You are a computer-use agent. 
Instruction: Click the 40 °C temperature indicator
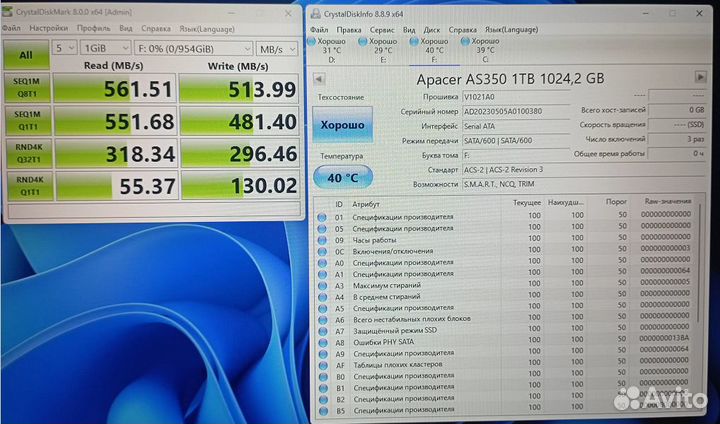point(343,177)
